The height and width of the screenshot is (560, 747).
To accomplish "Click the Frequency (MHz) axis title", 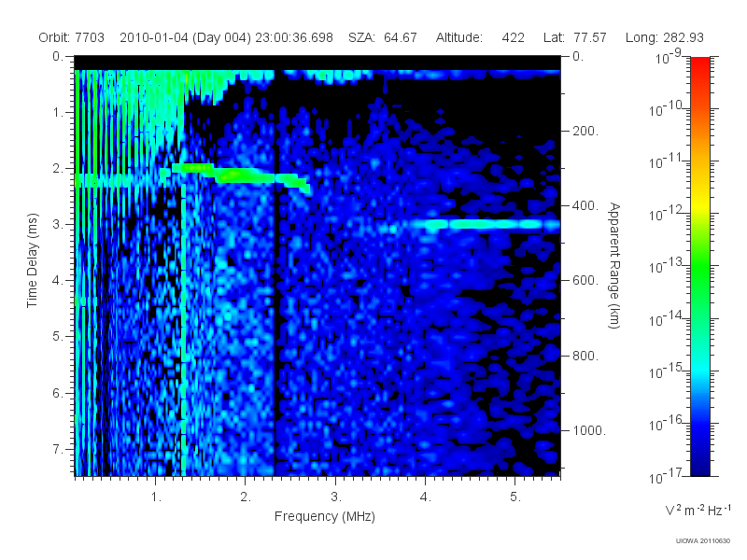I will [324, 516].
